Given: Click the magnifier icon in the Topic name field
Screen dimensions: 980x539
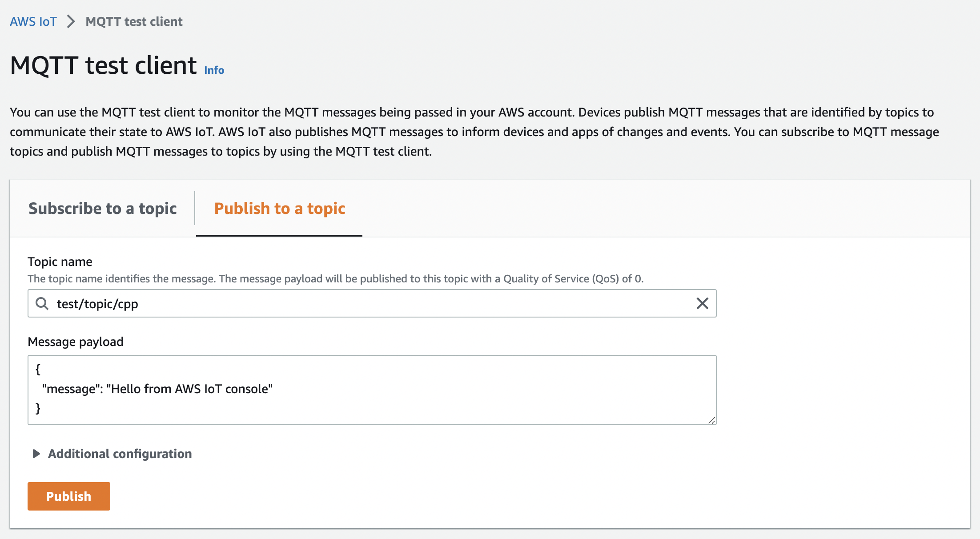Looking at the screenshot, I should (42, 304).
